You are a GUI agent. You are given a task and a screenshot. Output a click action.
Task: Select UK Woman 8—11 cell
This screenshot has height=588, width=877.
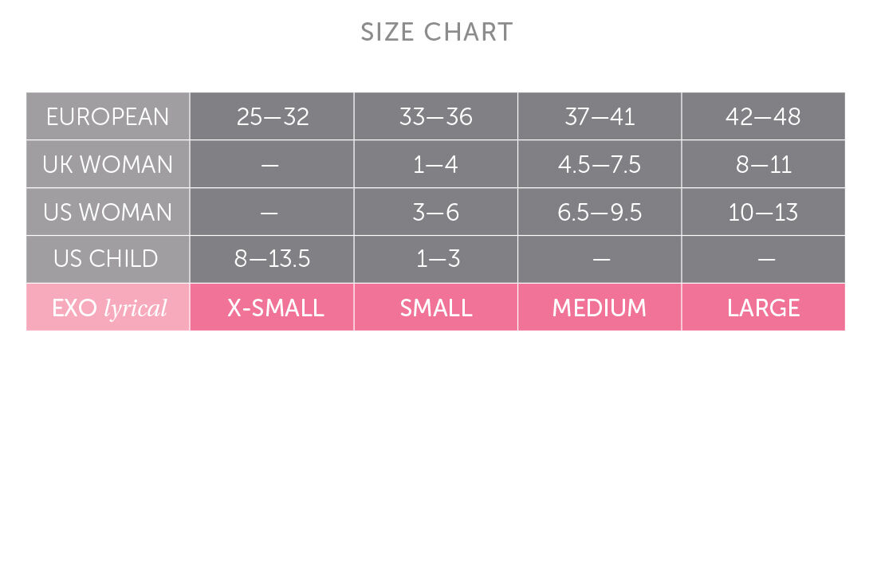763,164
